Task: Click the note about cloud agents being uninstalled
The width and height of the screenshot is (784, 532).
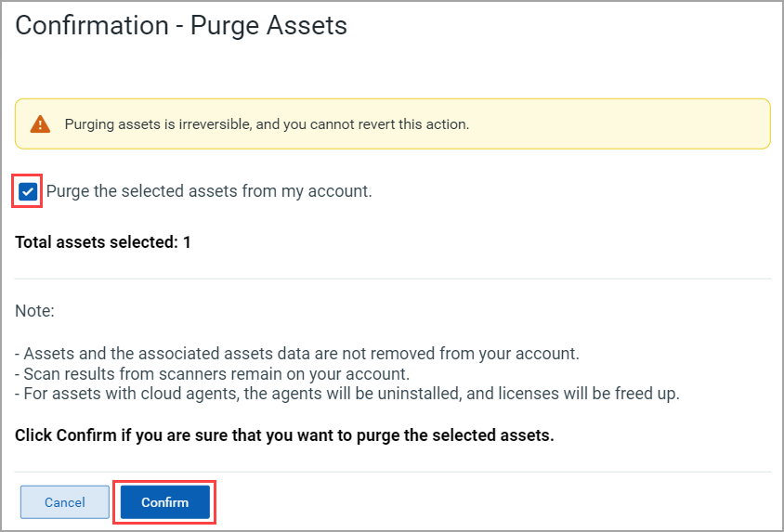Action: (x=347, y=394)
